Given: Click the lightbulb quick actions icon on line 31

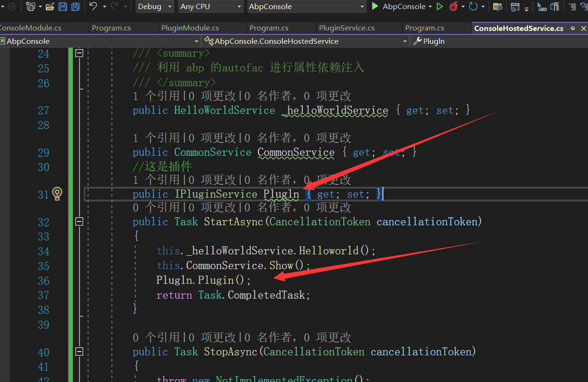Looking at the screenshot, I should coord(57,194).
